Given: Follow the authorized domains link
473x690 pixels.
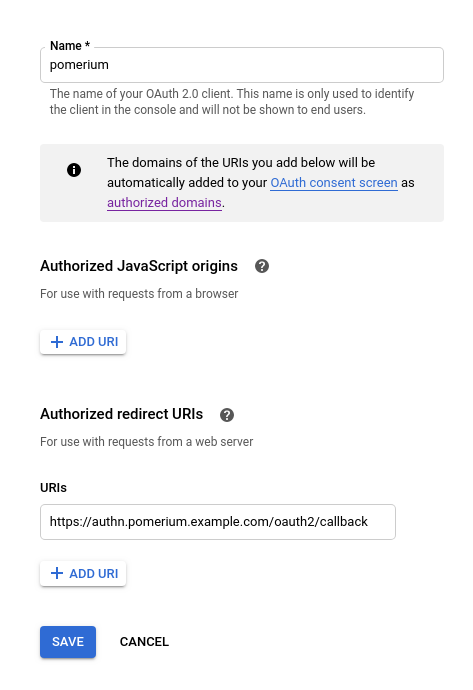Looking at the screenshot, I should [x=164, y=202].
